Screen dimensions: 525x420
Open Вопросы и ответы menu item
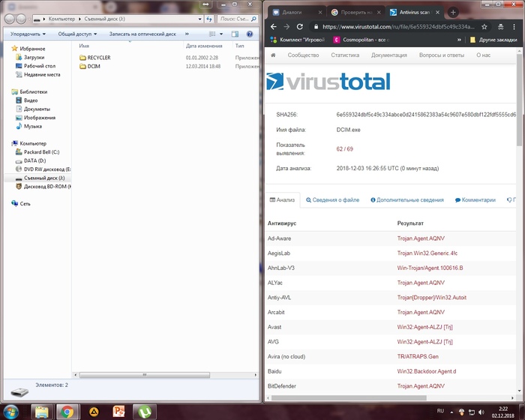click(442, 55)
